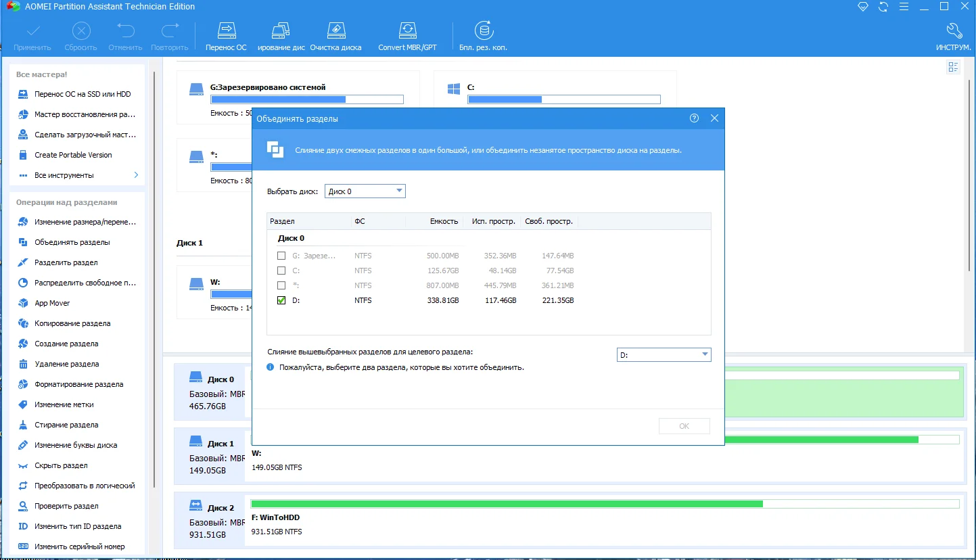
Task: Open help in the merge partitions dialog
Action: [694, 118]
